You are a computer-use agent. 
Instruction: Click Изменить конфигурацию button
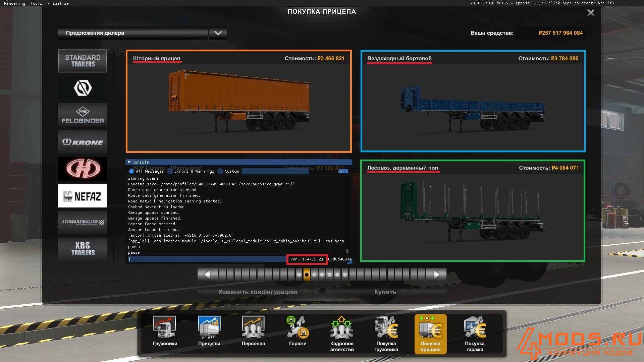coord(258,292)
